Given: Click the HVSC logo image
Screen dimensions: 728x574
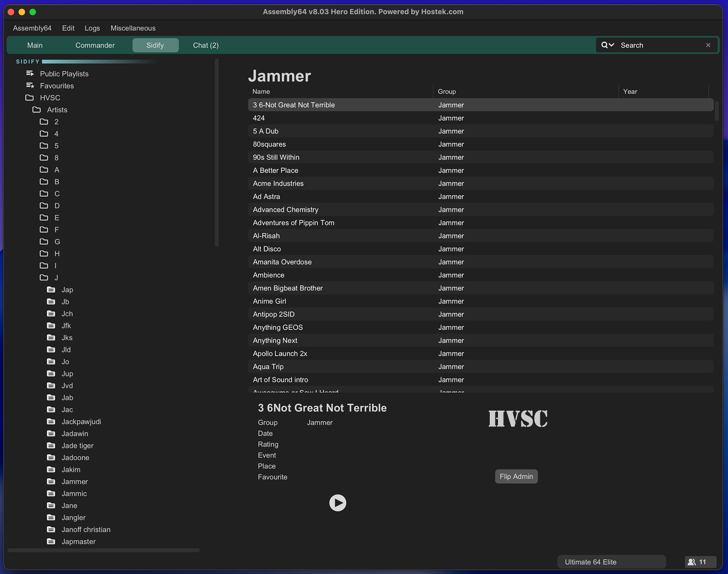Looking at the screenshot, I should 518,419.
